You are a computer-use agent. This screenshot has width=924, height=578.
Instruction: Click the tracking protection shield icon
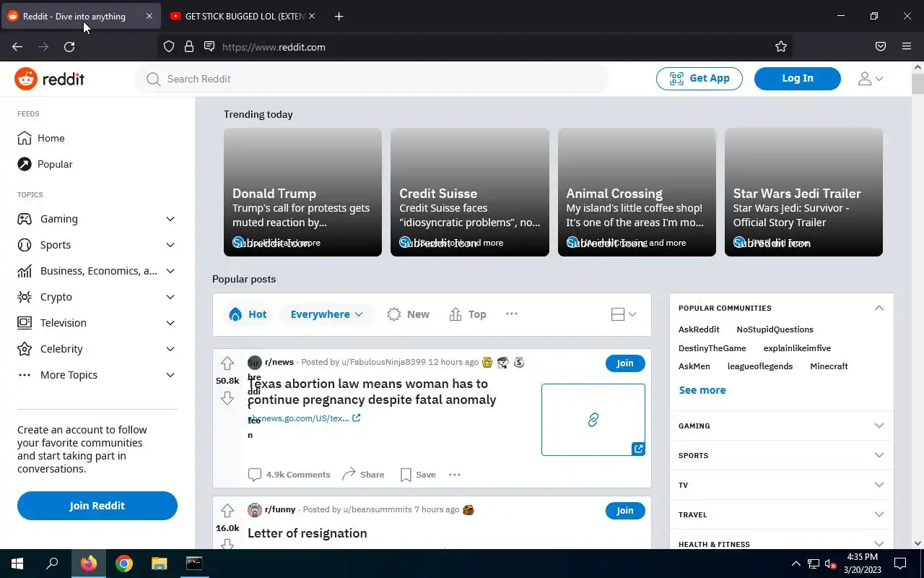tap(169, 47)
